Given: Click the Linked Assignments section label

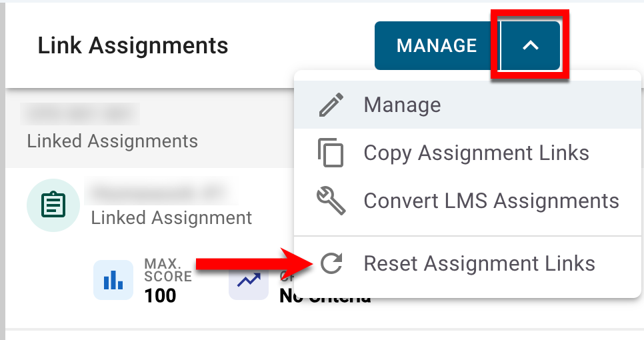Looking at the screenshot, I should (x=112, y=141).
